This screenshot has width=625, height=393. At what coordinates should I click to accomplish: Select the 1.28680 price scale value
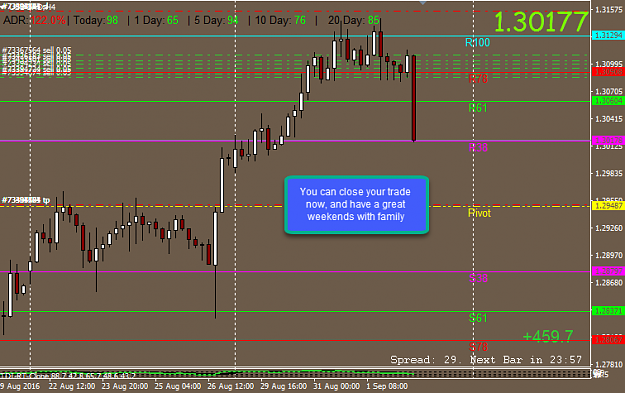(609, 283)
